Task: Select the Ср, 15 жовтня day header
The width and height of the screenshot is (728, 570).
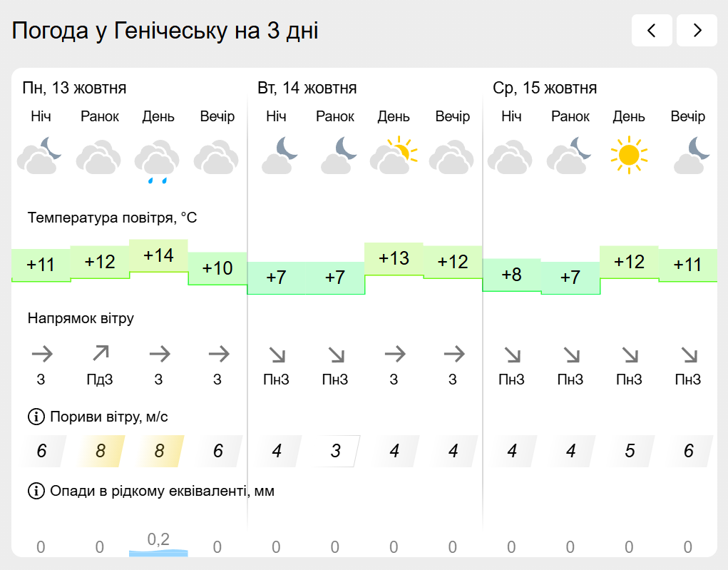Action: pos(545,88)
